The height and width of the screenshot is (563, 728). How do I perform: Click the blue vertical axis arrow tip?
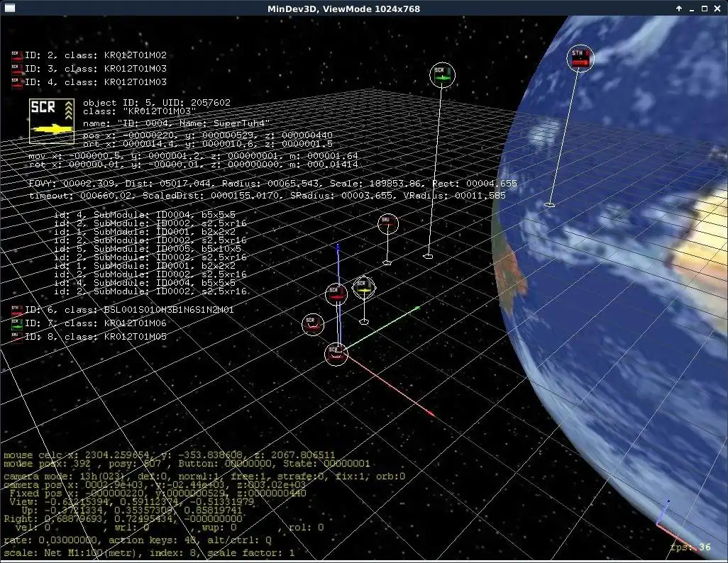[x=338, y=245]
